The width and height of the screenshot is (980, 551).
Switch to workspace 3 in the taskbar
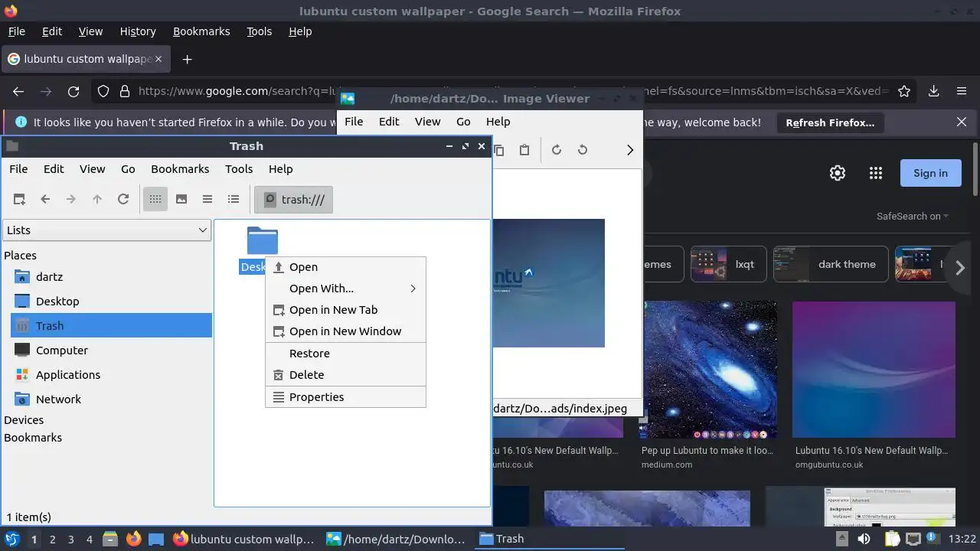click(x=70, y=539)
